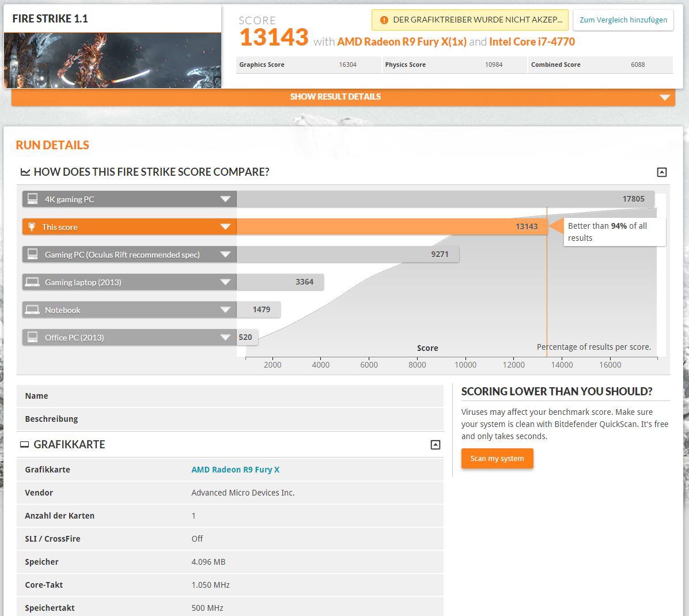The height and width of the screenshot is (616, 689).
Task: Click the desktop icon on Oculus Rift spec row
Action: (x=32, y=254)
